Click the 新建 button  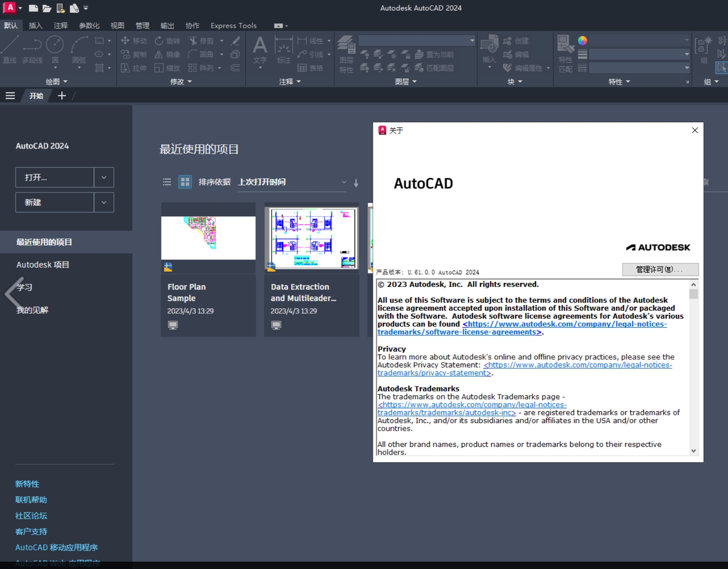(55, 202)
